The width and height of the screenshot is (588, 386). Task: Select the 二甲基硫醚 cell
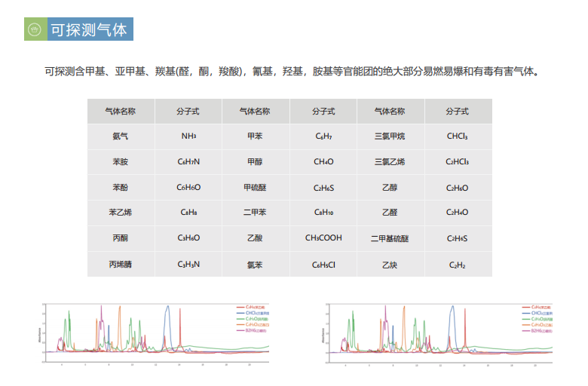point(390,238)
